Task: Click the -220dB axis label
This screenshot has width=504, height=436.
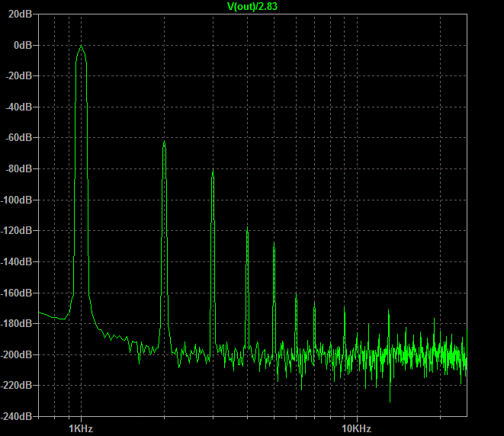Action: (16, 385)
